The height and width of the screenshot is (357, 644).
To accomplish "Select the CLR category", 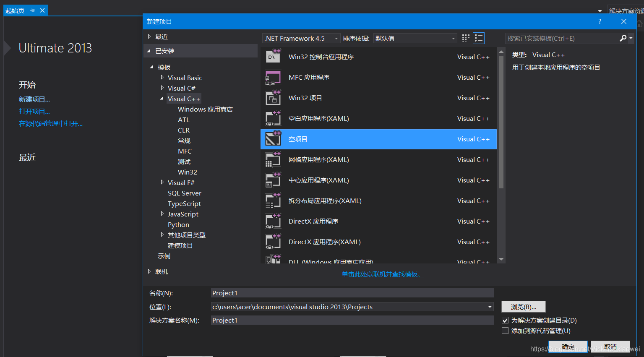I will 184,130.
